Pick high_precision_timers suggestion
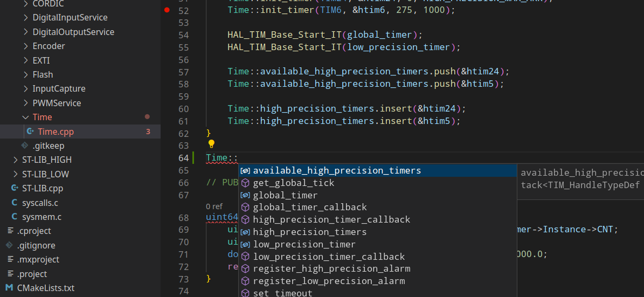 click(378, 232)
